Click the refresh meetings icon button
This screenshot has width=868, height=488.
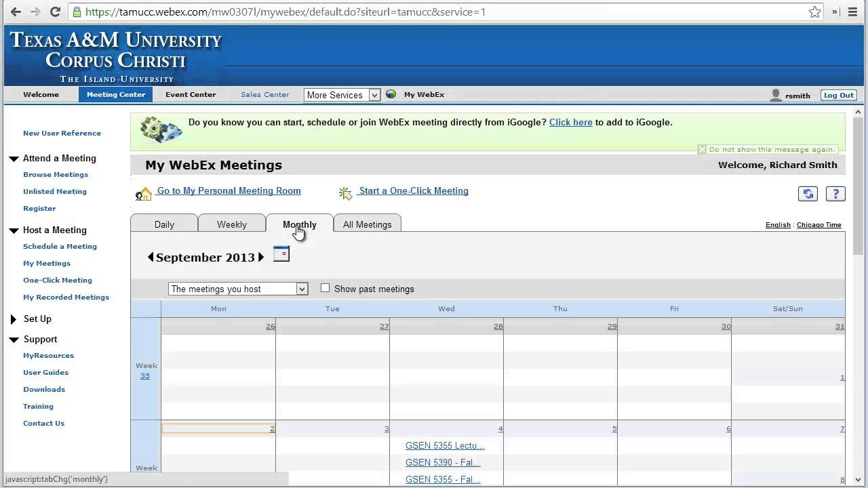point(808,194)
